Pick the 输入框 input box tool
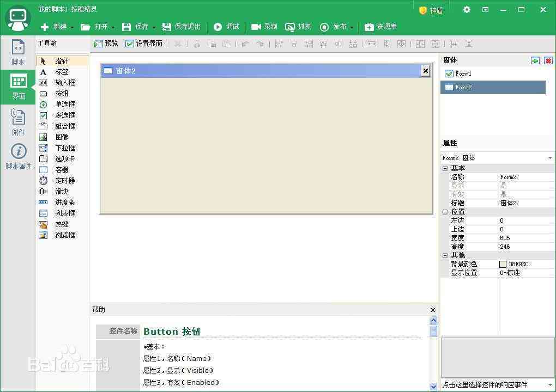 tap(62, 83)
